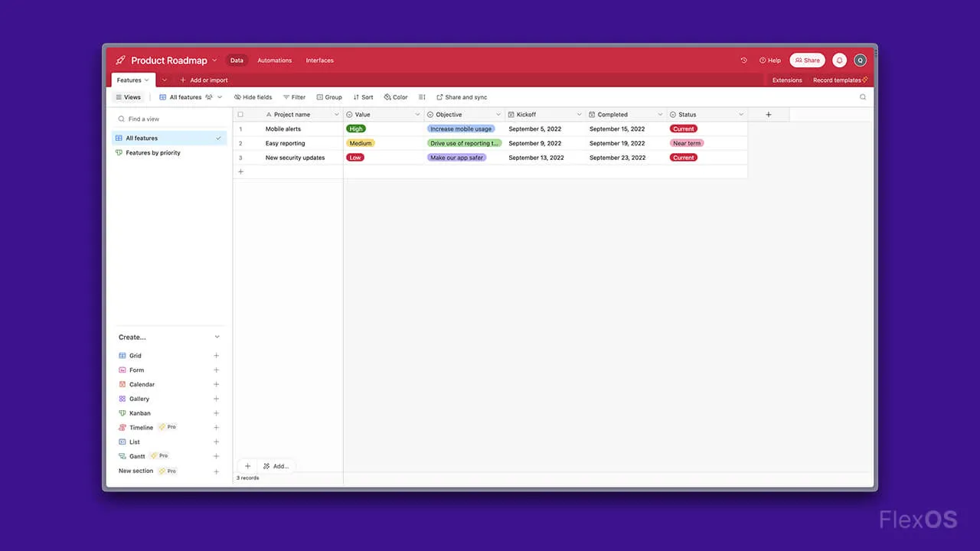Screen dimensions: 980x551
Task: Open the Extensions panel tab
Action: point(787,80)
